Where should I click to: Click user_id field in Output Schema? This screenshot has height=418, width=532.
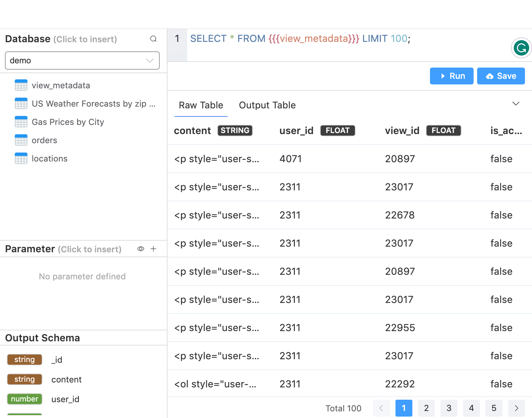[x=65, y=399]
